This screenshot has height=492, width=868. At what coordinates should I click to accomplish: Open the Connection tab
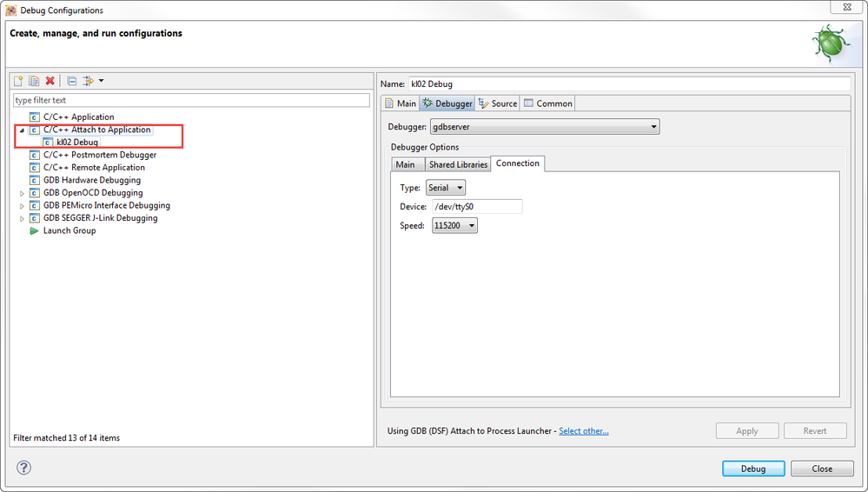[518, 163]
